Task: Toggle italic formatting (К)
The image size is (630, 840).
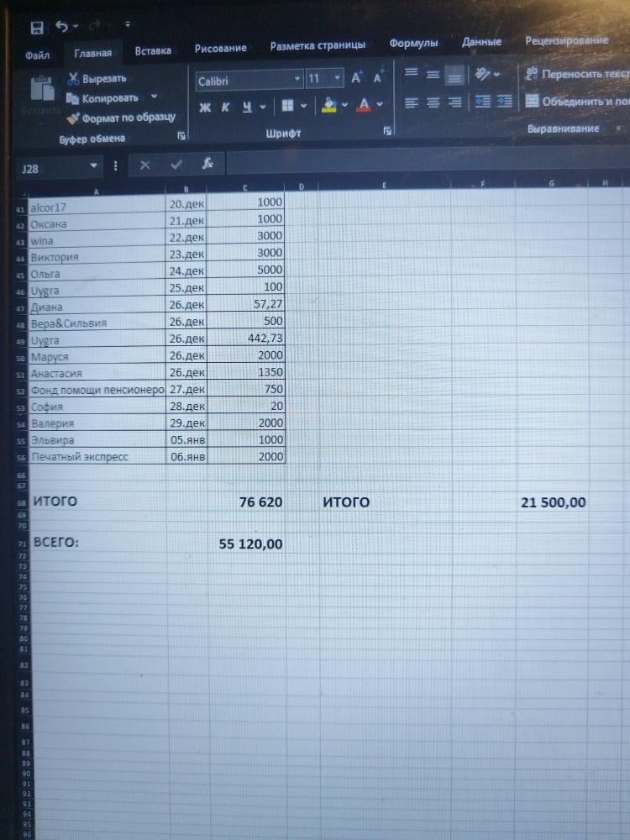Action: [x=225, y=107]
